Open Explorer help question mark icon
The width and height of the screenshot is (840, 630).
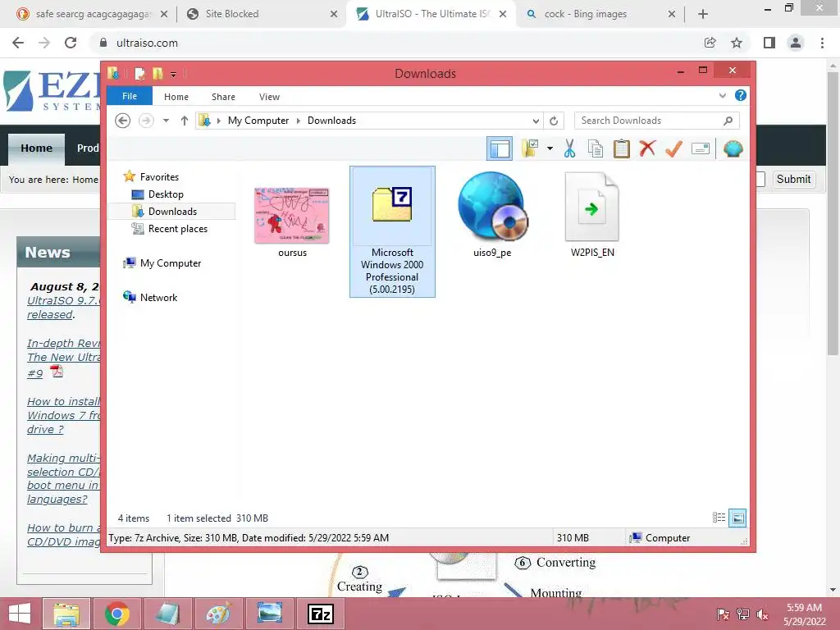(741, 95)
